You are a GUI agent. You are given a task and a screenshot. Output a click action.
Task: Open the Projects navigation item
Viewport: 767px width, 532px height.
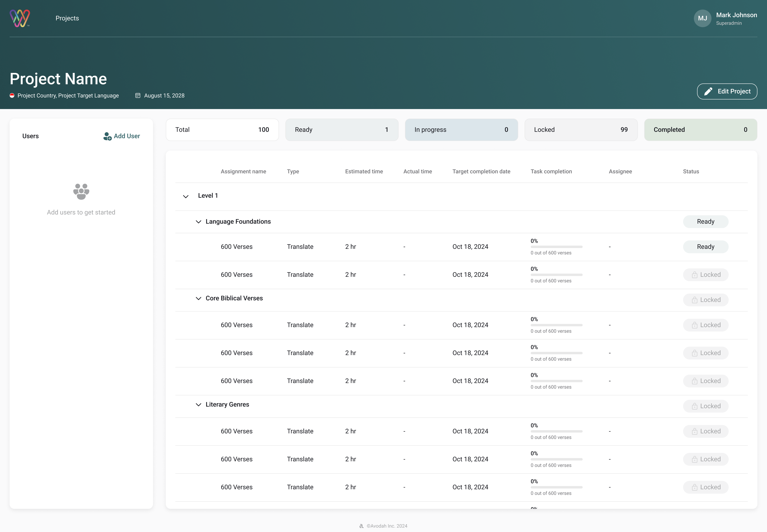[x=67, y=18]
